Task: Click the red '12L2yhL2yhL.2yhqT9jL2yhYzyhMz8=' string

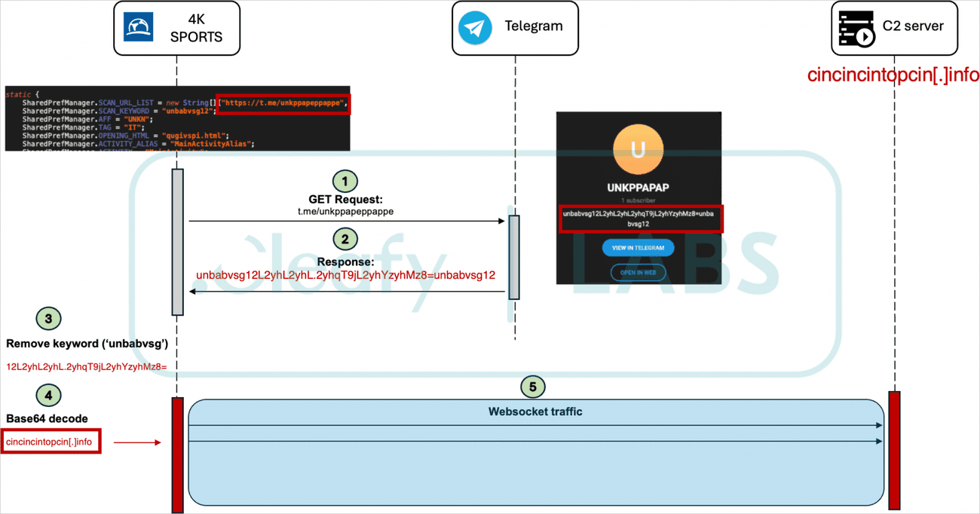Action: pyautogui.click(x=86, y=366)
